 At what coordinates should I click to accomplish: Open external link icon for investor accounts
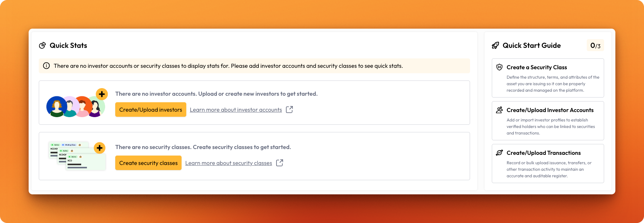(x=289, y=110)
